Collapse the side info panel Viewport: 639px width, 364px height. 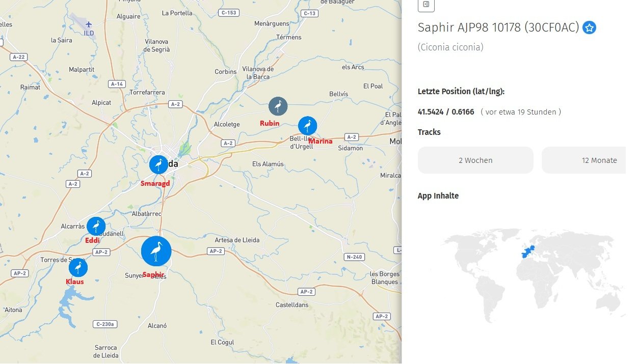(426, 5)
